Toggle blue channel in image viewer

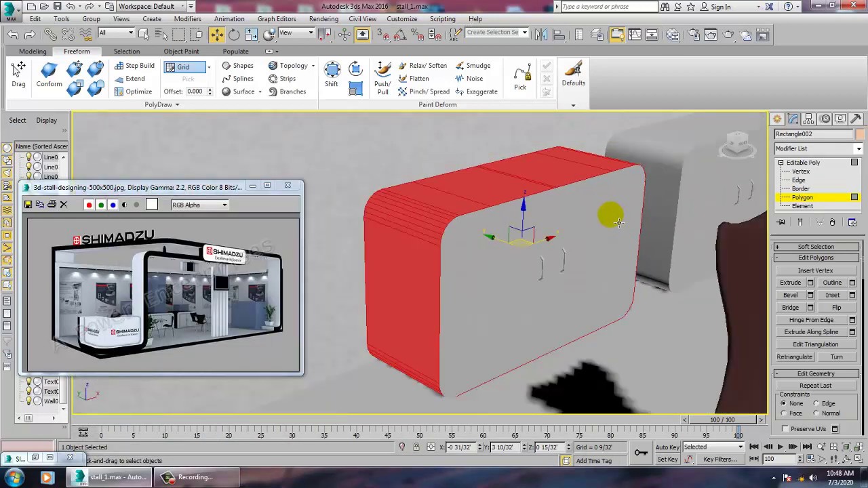(113, 205)
